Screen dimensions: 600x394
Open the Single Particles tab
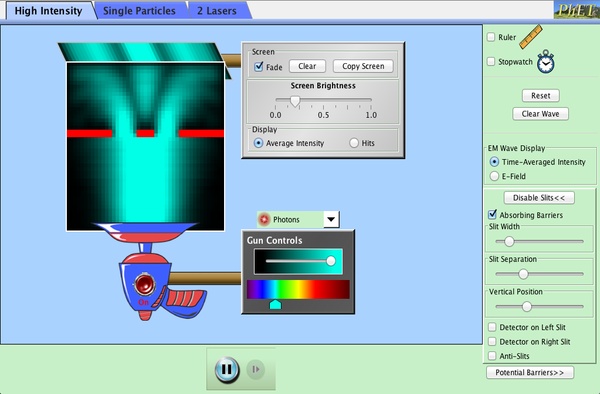pyautogui.click(x=139, y=11)
